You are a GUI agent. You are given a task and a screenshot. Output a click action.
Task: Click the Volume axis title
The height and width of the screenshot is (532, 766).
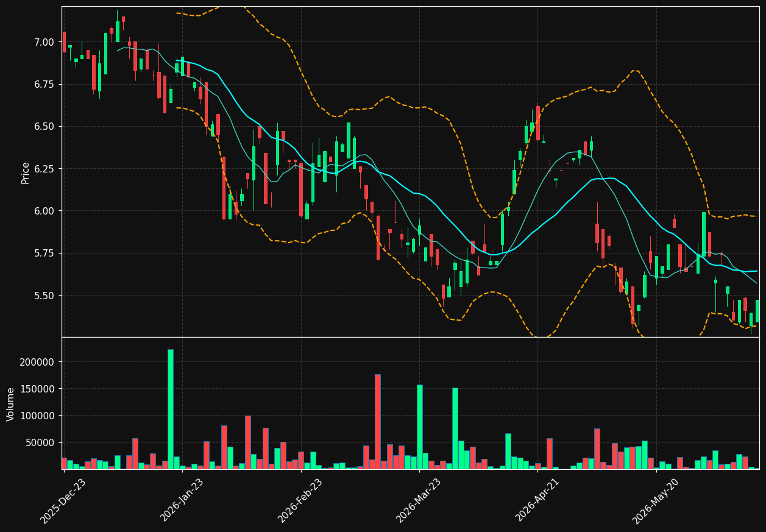10,404
